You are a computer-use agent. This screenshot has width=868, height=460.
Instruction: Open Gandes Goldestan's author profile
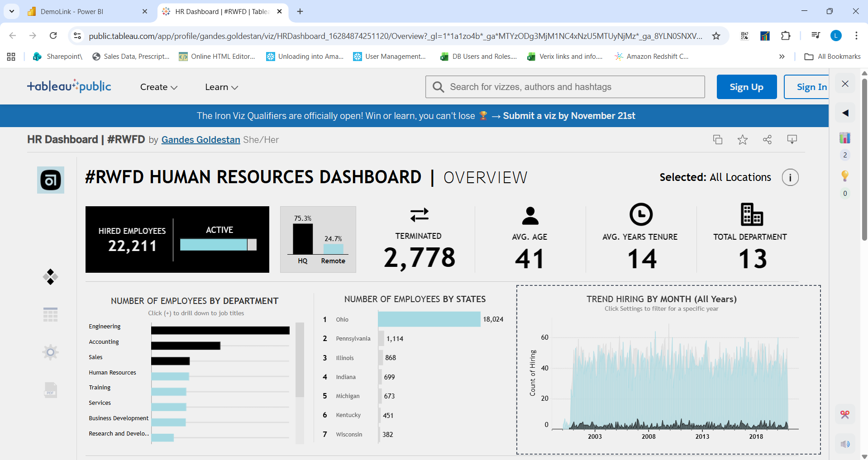[x=200, y=139]
